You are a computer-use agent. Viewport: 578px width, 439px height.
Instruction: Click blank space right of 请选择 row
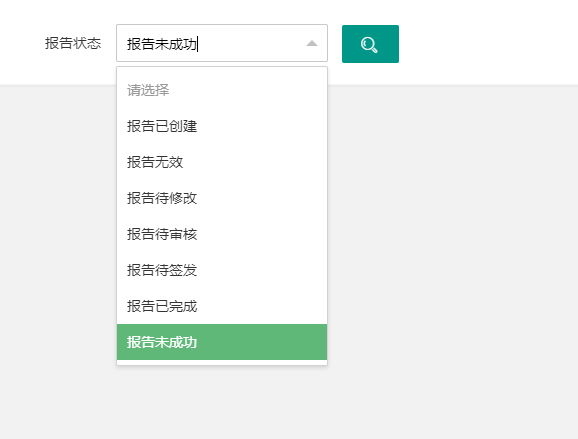[247, 90]
